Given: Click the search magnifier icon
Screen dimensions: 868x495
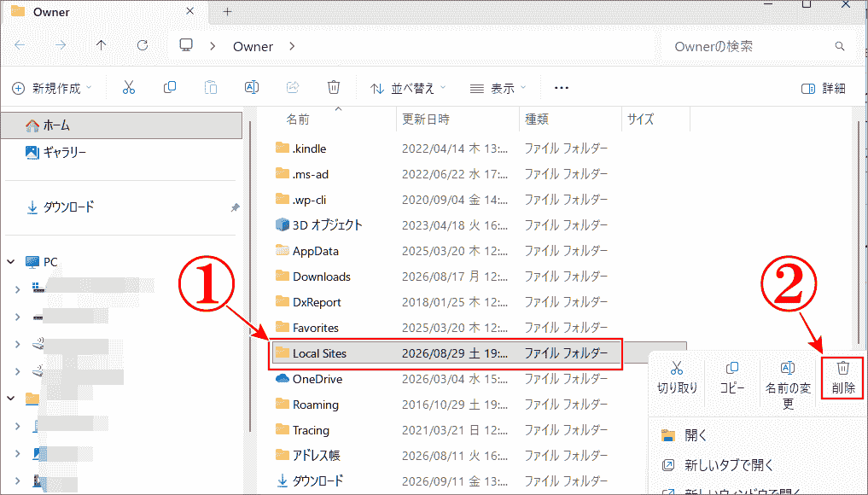Looking at the screenshot, I should pyautogui.click(x=839, y=46).
